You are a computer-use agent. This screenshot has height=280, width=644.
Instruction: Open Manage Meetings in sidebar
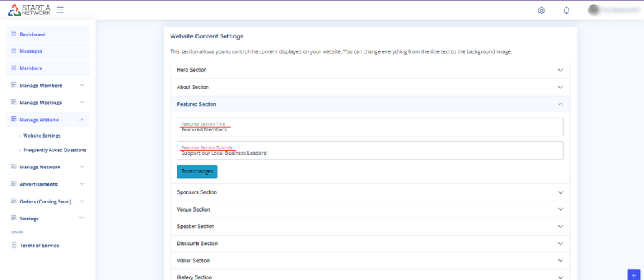40,103
